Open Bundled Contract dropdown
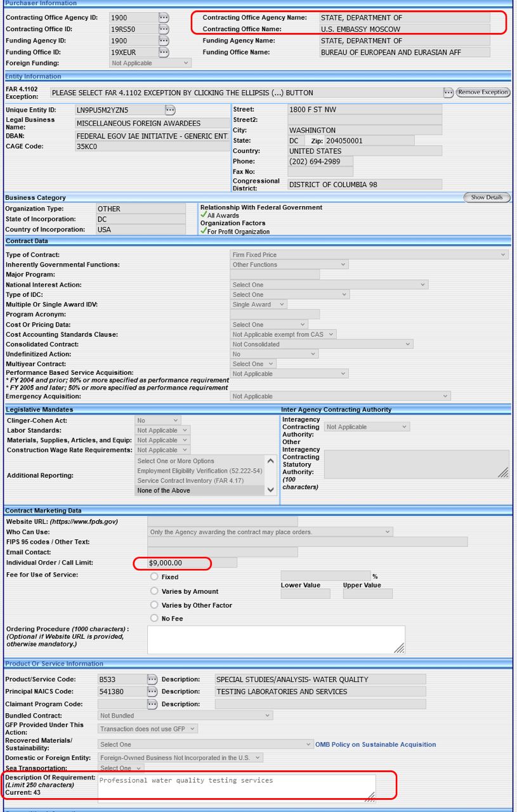This screenshot has height=812, width=517. click(185, 716)
